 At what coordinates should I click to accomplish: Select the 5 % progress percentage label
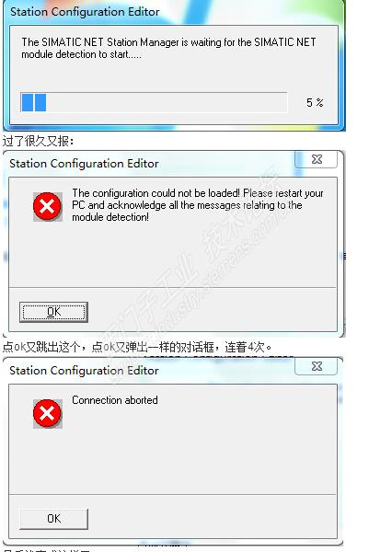[315, 103]
